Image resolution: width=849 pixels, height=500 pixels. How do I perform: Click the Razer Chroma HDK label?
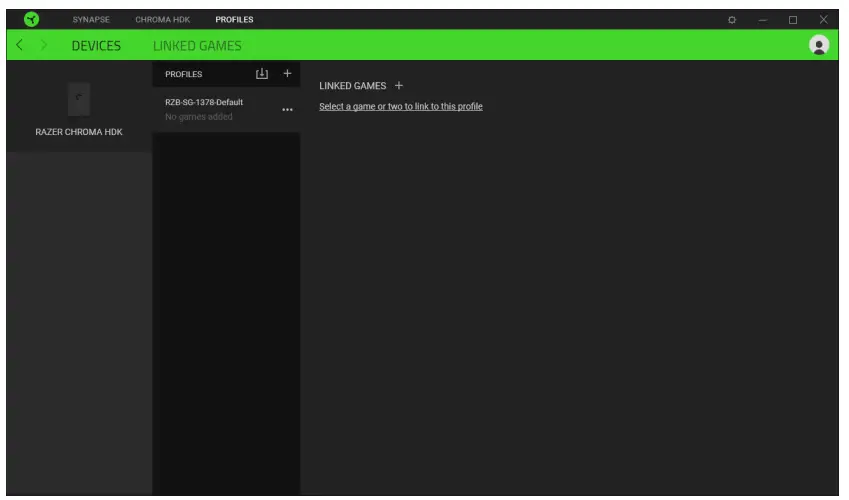point(79,132)
